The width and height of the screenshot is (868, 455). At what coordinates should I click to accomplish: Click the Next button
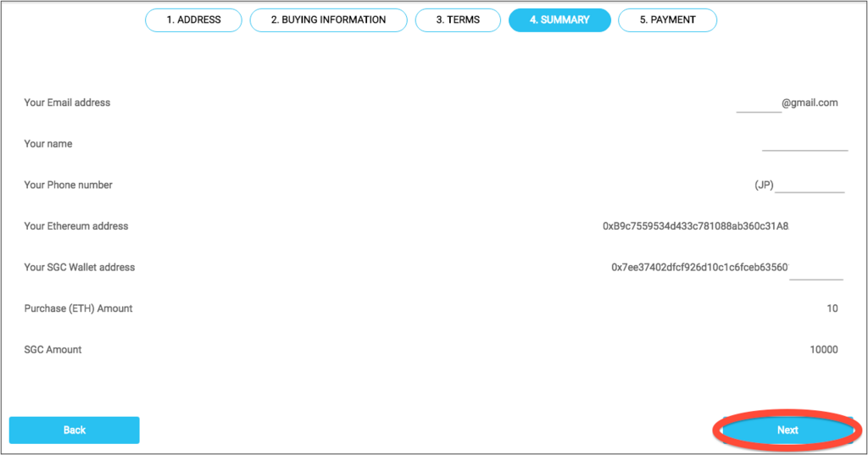click(787, 430)
